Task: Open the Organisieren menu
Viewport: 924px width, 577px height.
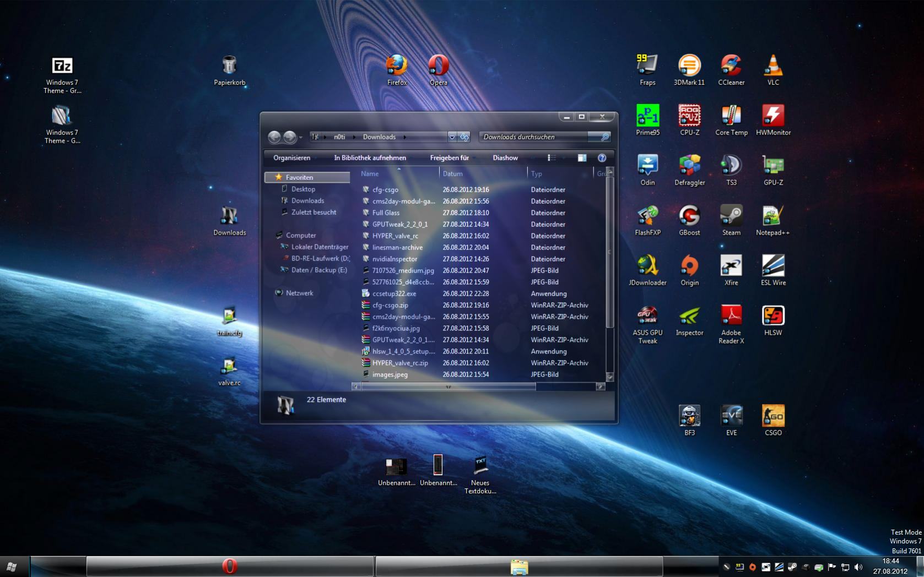Action: 292,158
